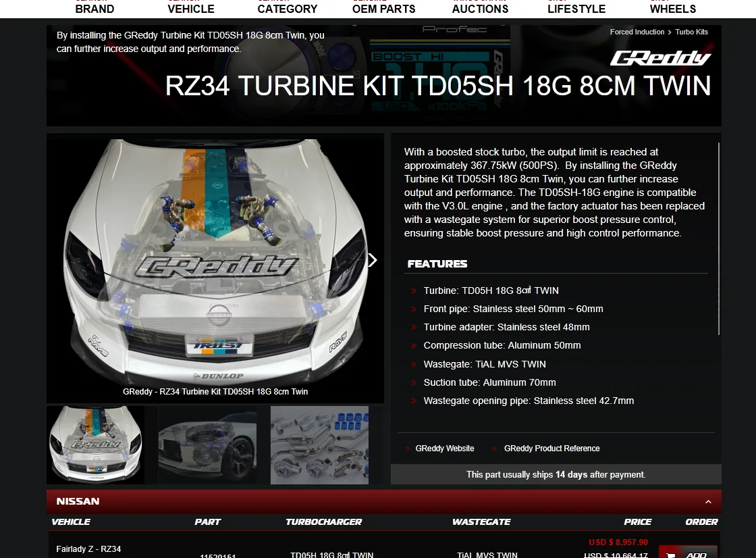Click the image caption under main photo
Screen dimensions: 756x558
coord(215,391)
